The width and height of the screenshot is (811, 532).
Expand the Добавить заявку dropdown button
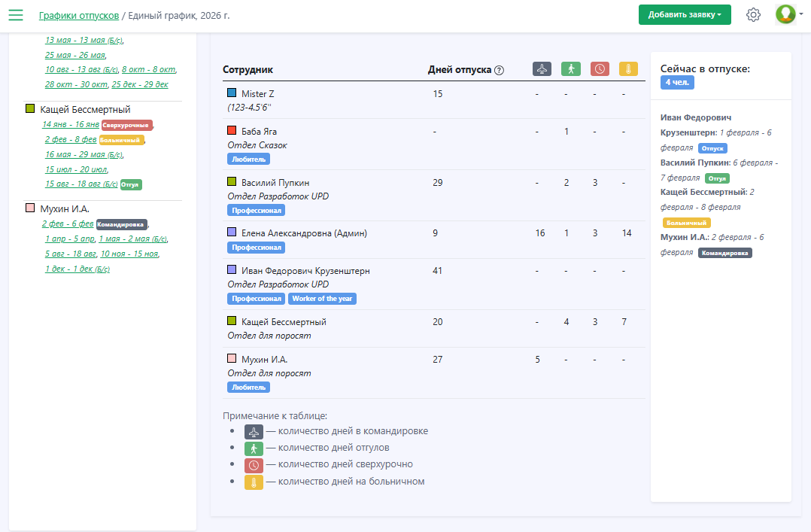(x=685, y=15)
